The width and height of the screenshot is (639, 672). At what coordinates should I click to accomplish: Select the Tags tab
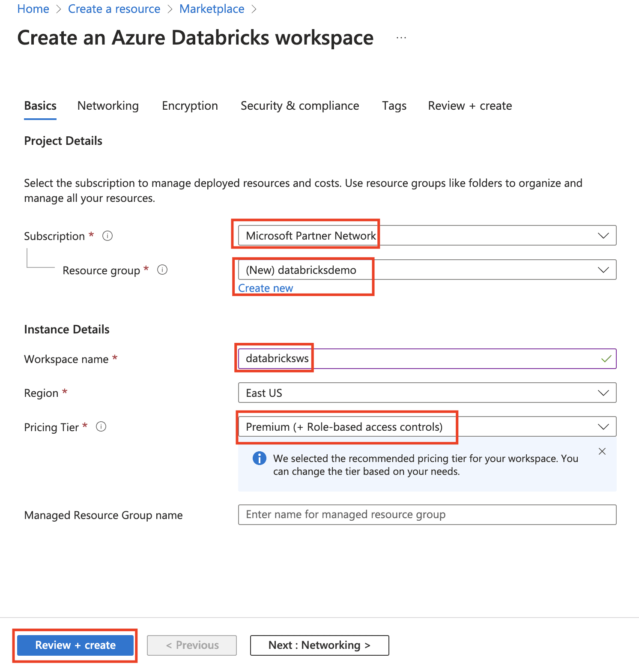click(394, 106)
